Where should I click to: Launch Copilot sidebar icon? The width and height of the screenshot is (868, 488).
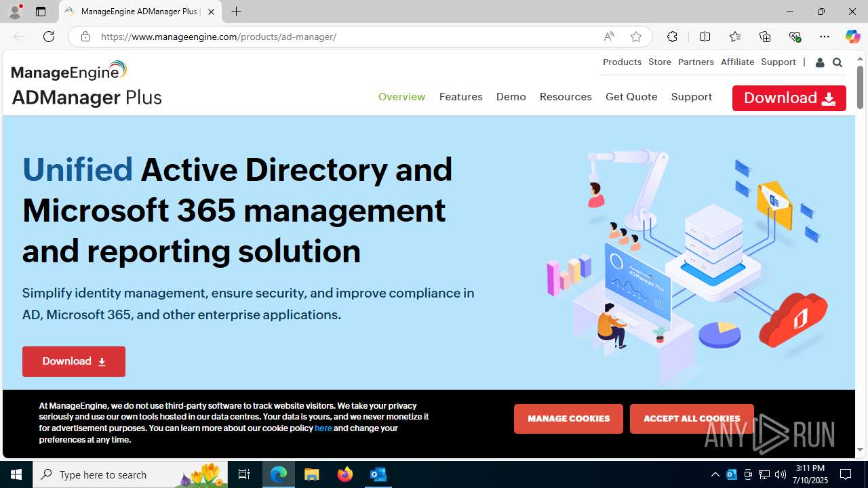click(852, 37)
